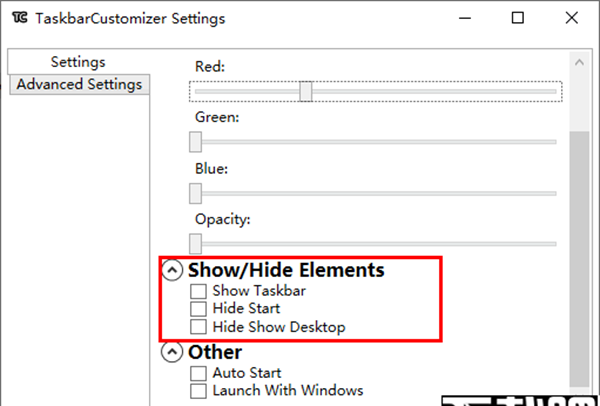Enable the Auto Start checkbox
Screen dimensions: 600x406
tap(198, 373)
